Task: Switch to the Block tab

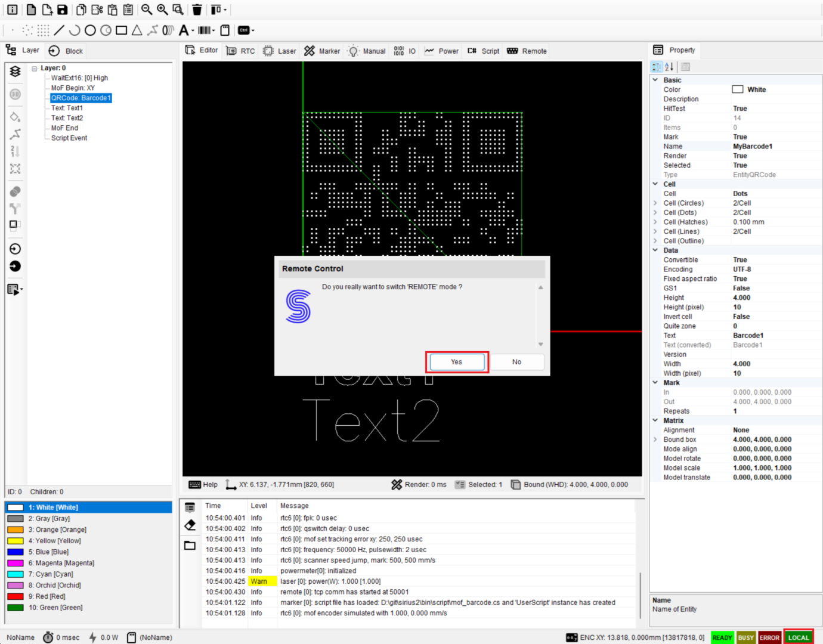Action: click(66, 51)
